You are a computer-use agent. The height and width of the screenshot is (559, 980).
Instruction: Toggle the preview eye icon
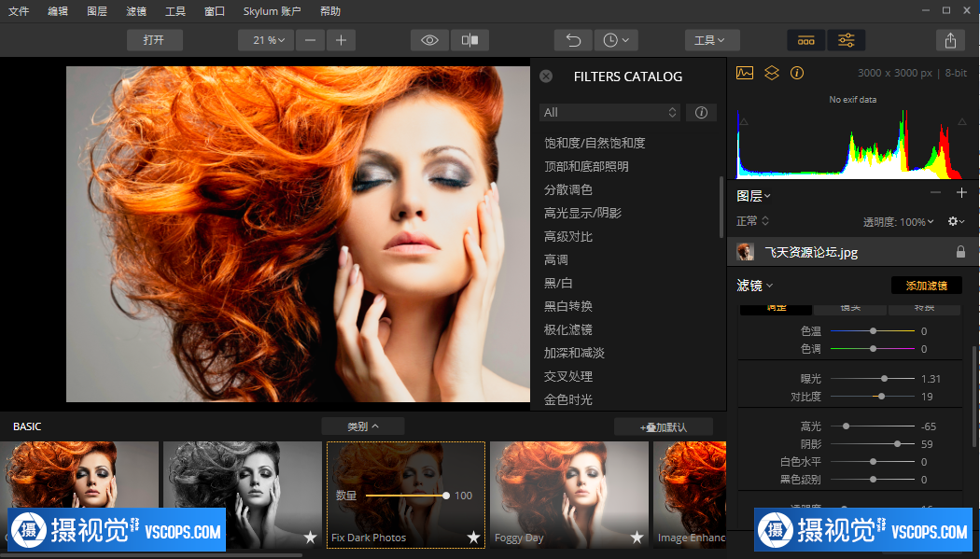[x=429, y=40]
